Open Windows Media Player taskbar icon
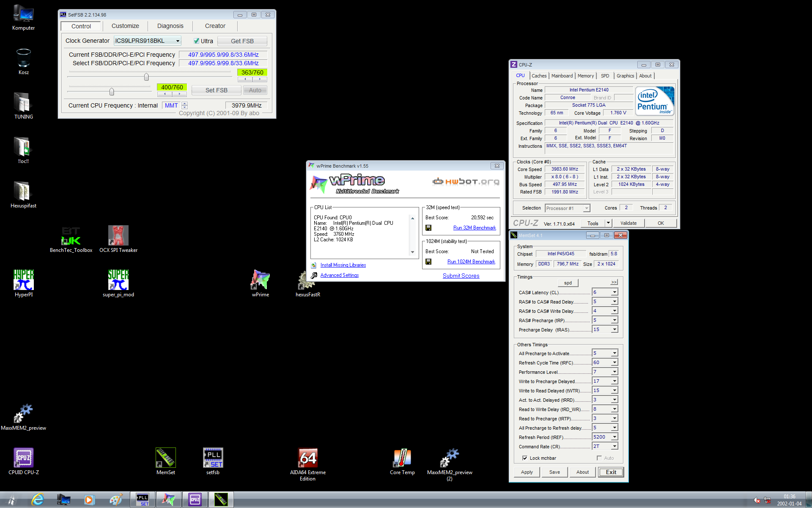Viewport: 812px width, 508px height. [89, 500]
